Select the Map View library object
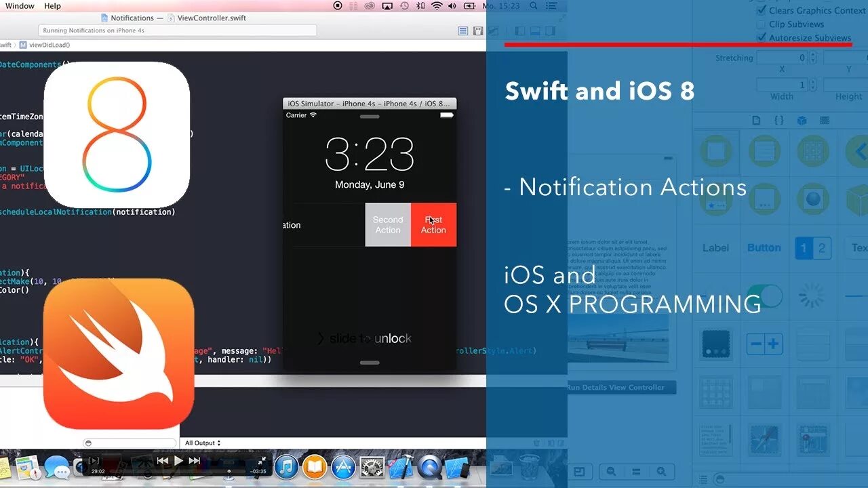 tap(813, 441)
